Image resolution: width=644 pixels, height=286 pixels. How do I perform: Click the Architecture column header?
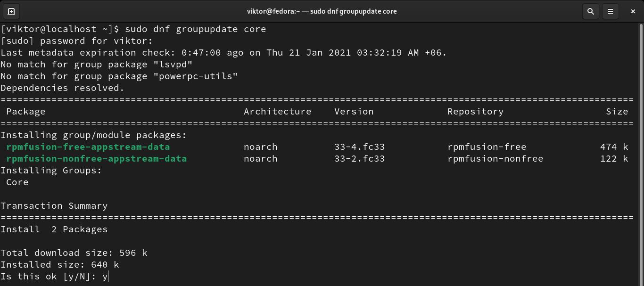point(277,112)
